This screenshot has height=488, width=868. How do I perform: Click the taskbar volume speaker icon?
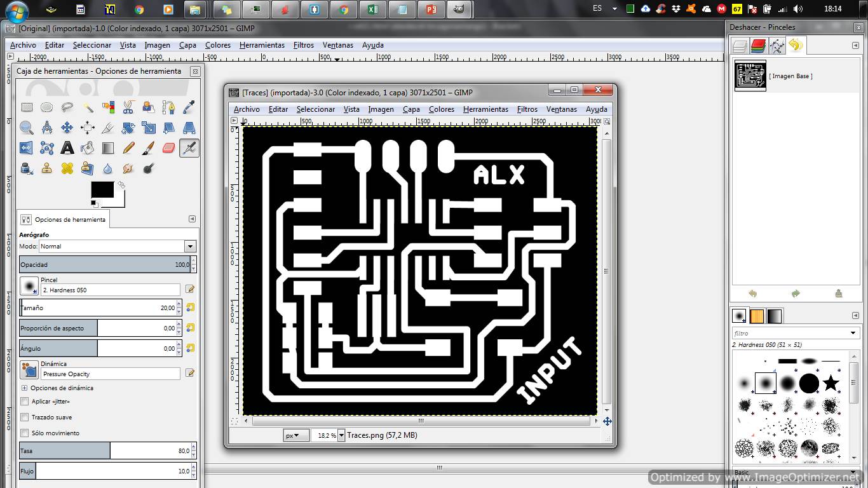[x=799, y=9]
